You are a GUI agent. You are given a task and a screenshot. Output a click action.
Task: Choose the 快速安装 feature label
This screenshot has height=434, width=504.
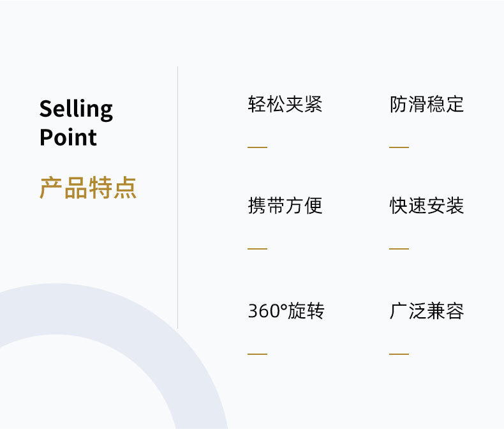point(427,206)
